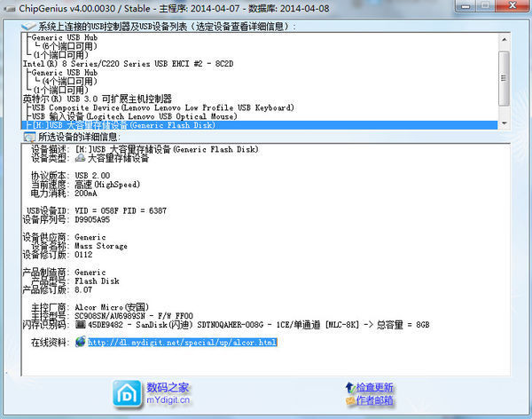Click the magnifier icon next to 所选设备的详细信息
This screenshot has width=532, height=419.
point(29,138)
